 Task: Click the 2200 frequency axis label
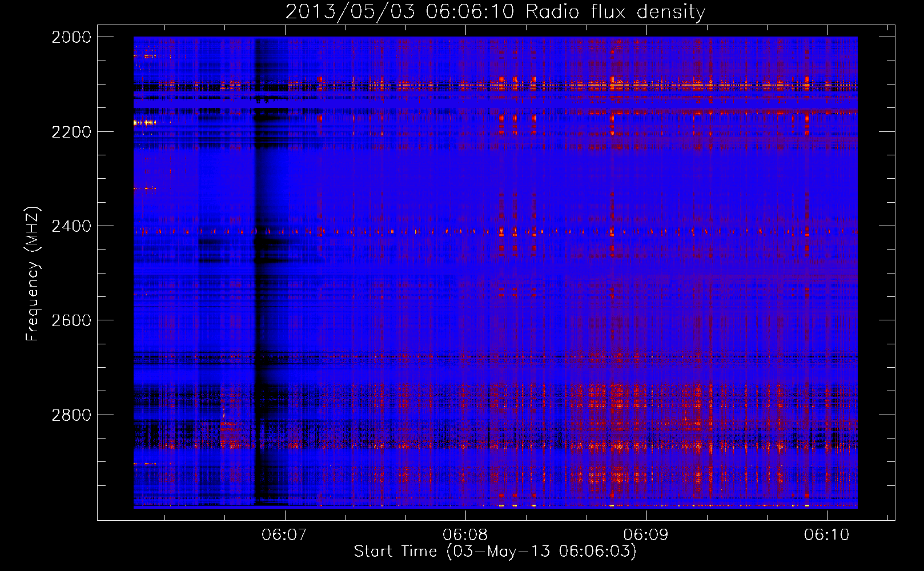coord(71,132)
